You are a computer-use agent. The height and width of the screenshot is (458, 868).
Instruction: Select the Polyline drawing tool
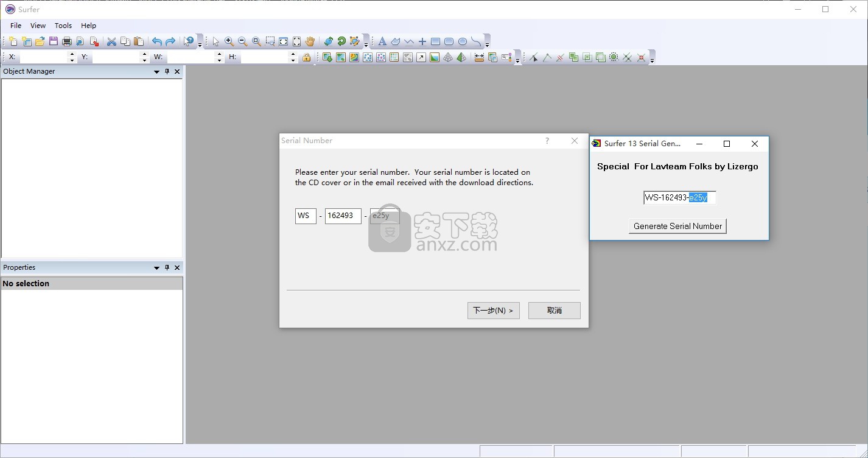(x=408, y=41)
